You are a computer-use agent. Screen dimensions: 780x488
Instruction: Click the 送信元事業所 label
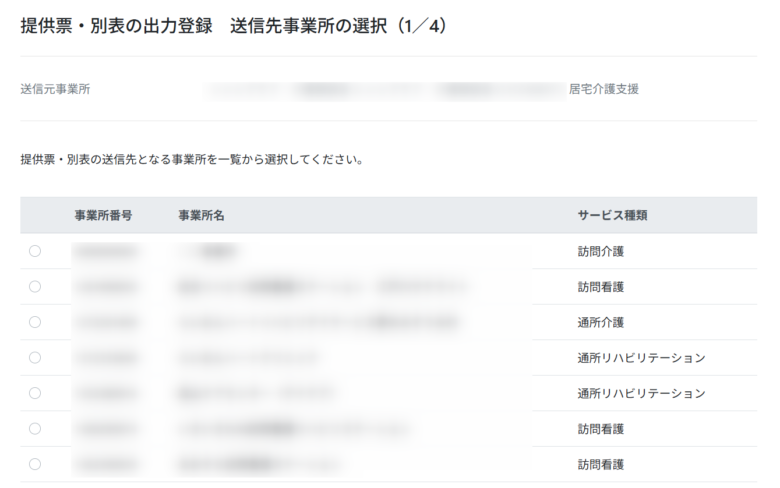click(55, 89)
